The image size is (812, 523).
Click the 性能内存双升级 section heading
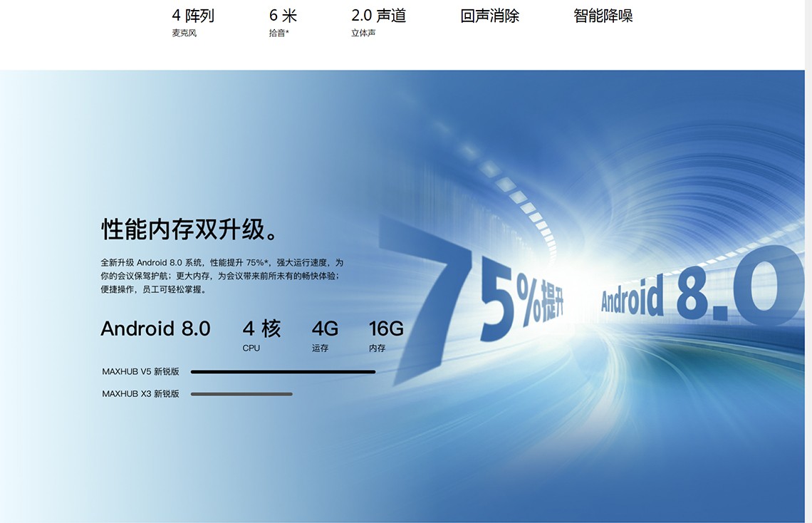190,230
